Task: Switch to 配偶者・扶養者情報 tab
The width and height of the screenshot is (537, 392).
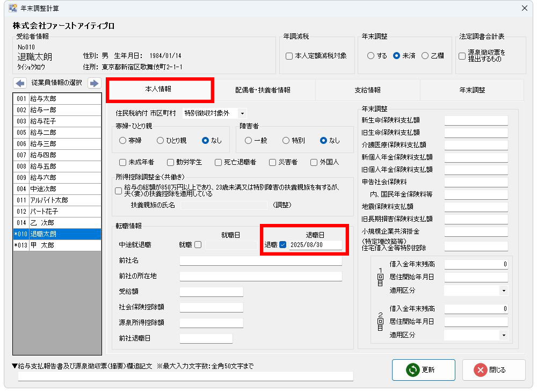Action: click(x=263, y=90)
